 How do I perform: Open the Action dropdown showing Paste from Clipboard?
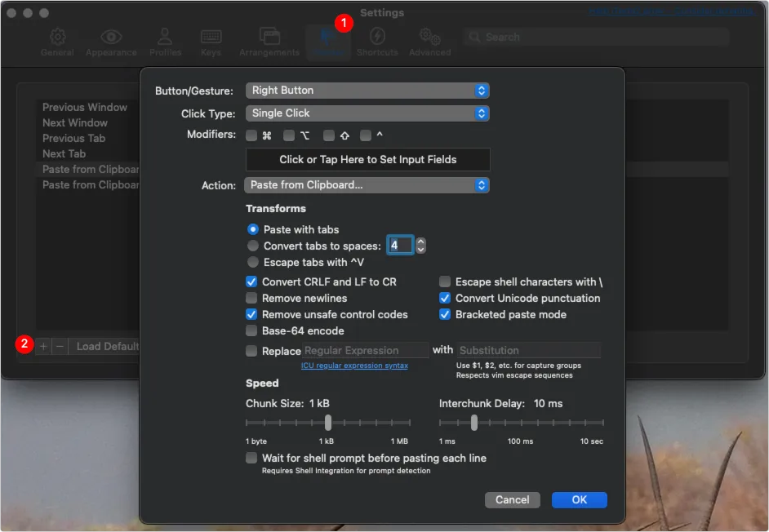367,185
